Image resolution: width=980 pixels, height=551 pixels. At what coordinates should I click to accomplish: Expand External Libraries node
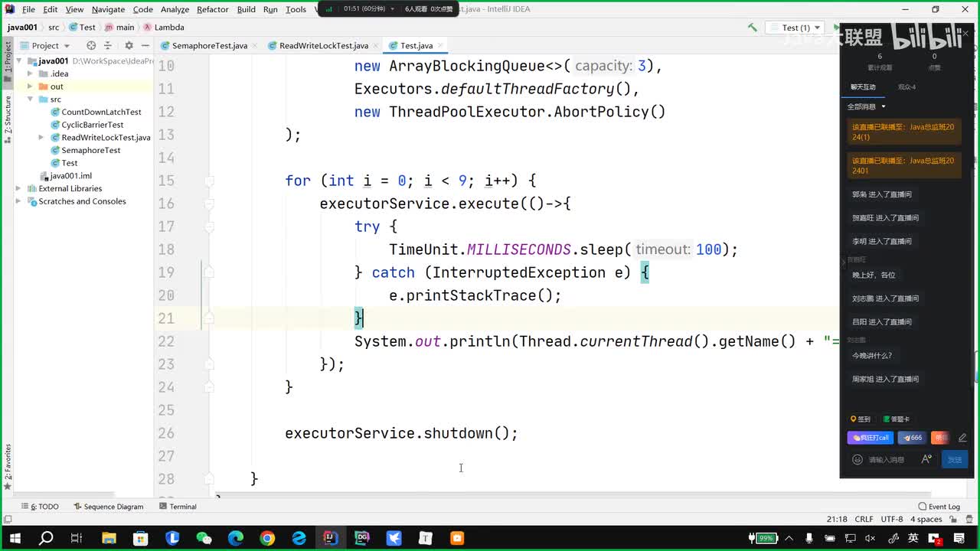pos(18,189)
